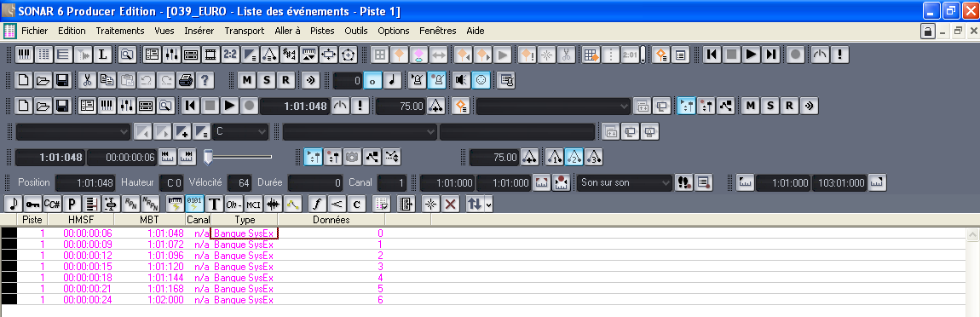
Task: Show Wave audio events filter
Action: tap(274, 204)
